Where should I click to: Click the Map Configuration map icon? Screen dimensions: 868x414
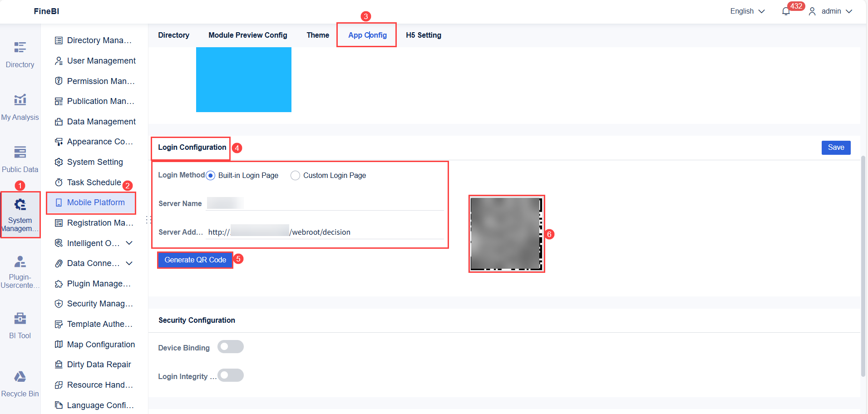(x=59, y=344)
